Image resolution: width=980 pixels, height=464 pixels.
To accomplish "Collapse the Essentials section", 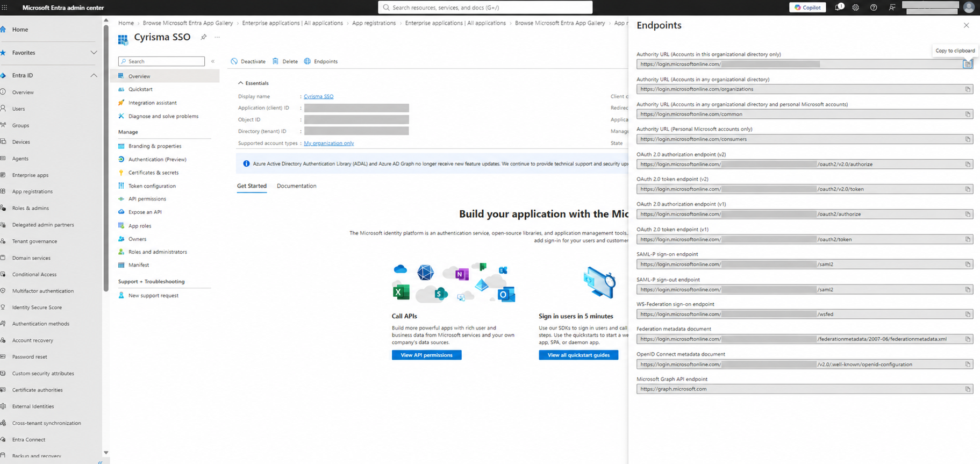I will pos(240,83).
